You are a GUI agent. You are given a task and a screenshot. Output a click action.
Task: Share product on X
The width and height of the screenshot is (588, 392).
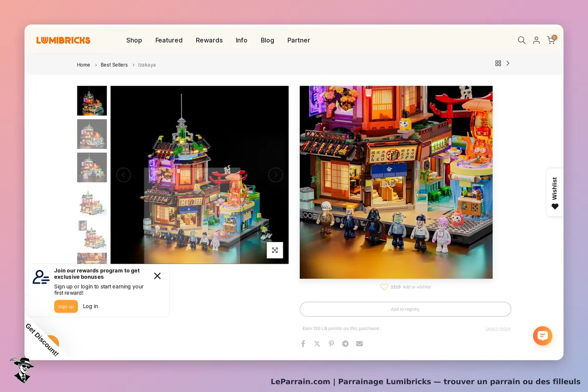tap(317, 344)
